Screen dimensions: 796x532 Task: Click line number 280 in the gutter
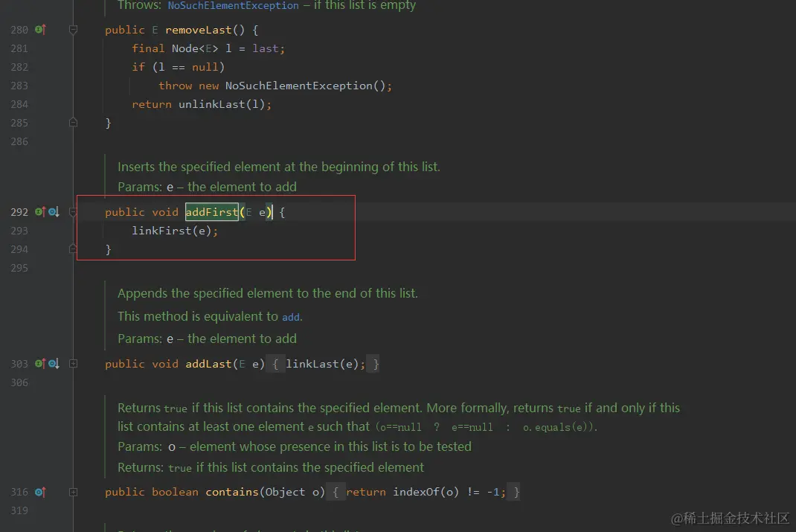pyautogui.click(x=19, y=30)
